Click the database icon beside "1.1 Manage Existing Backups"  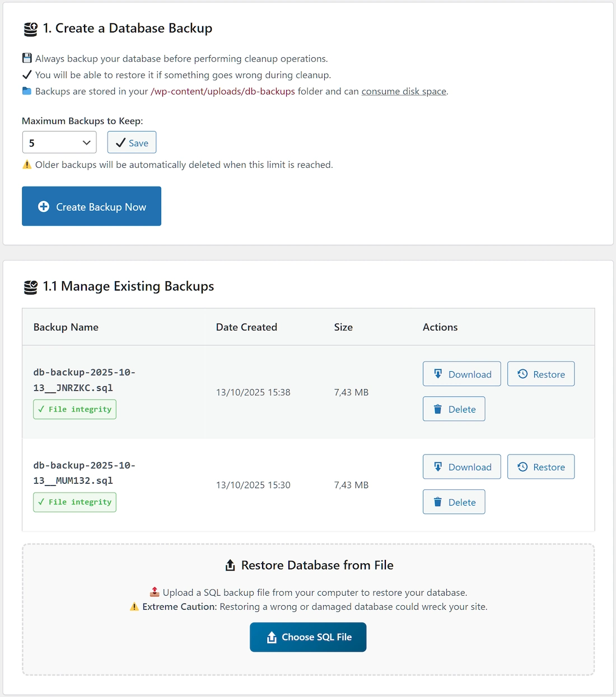click(30, 286)
